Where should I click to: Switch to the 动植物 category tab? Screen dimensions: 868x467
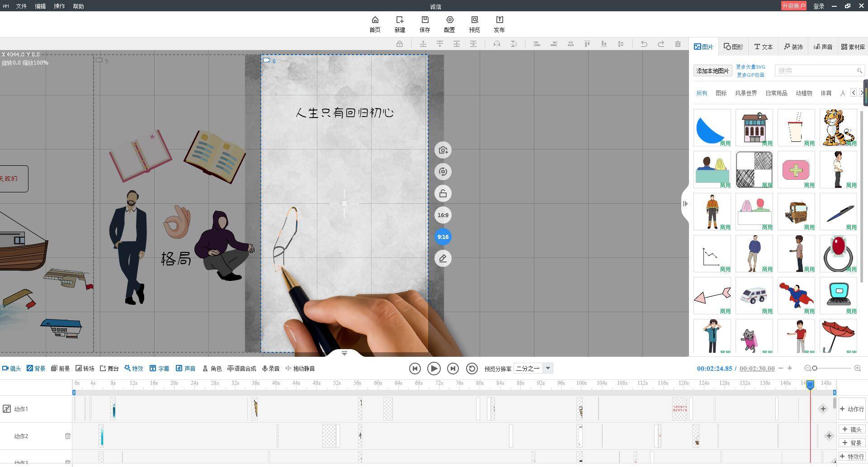(804, 93)
